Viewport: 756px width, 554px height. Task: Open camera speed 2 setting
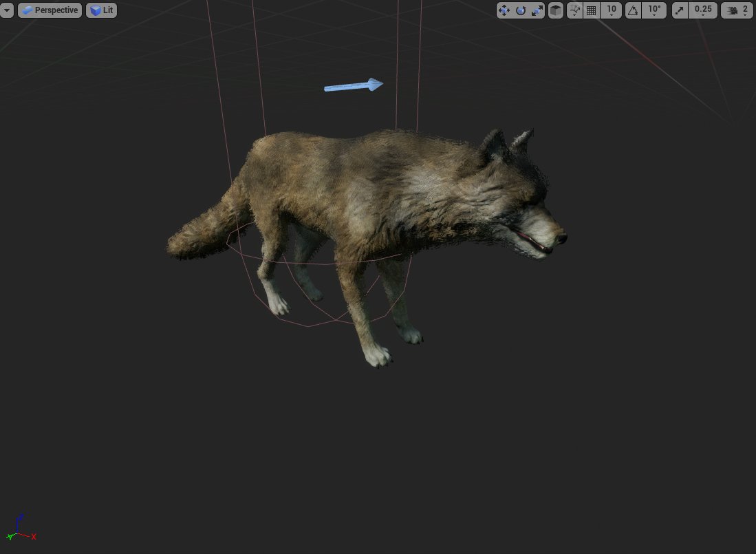tap(737, 10)
